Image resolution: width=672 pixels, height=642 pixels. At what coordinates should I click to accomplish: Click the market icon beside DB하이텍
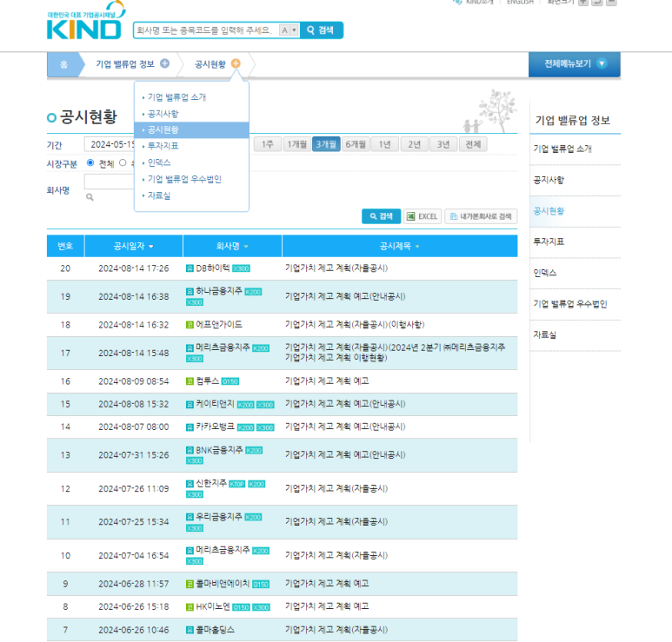(190, 268)
